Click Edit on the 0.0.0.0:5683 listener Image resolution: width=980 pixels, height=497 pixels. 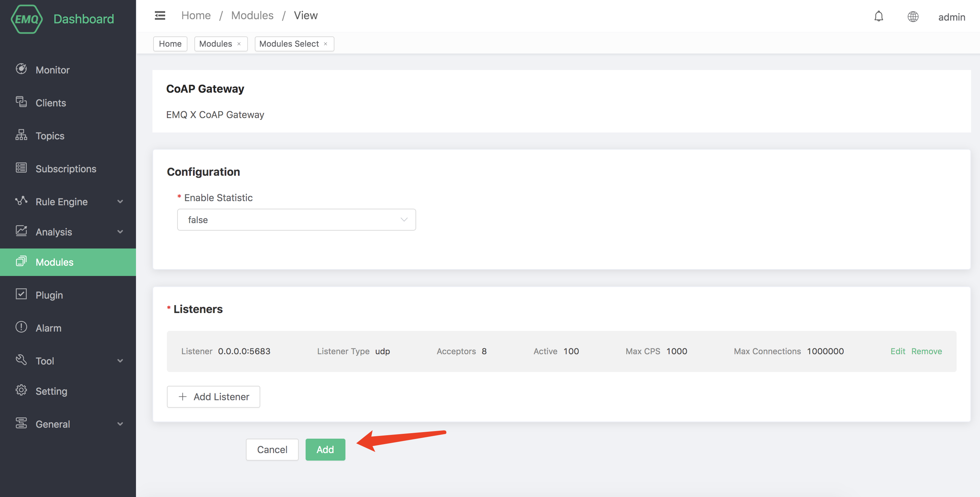[898, 351]
